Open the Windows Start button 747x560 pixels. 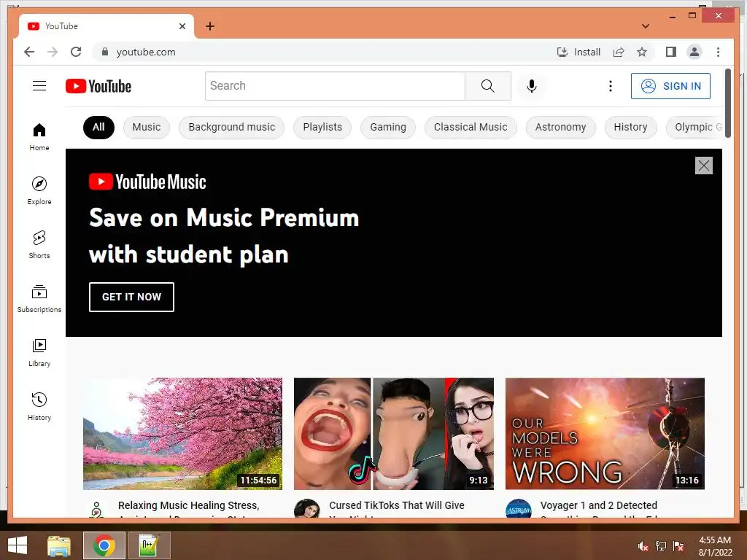18,545
